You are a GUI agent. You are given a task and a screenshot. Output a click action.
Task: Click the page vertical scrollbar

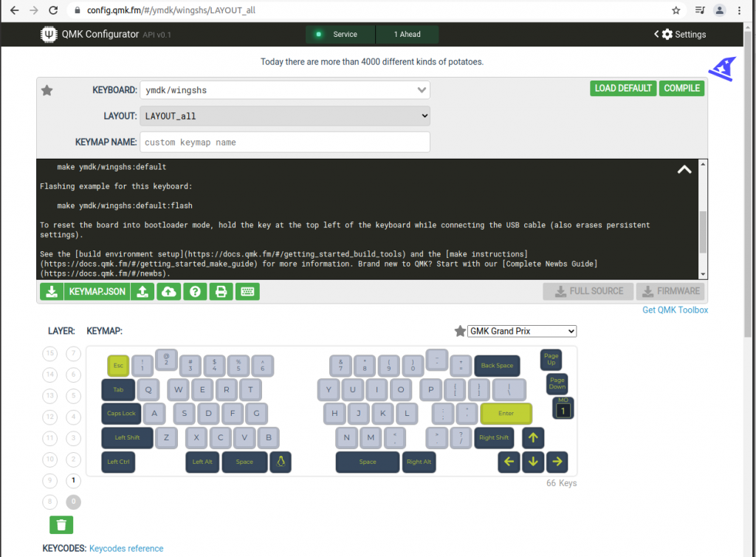point(748,183)
